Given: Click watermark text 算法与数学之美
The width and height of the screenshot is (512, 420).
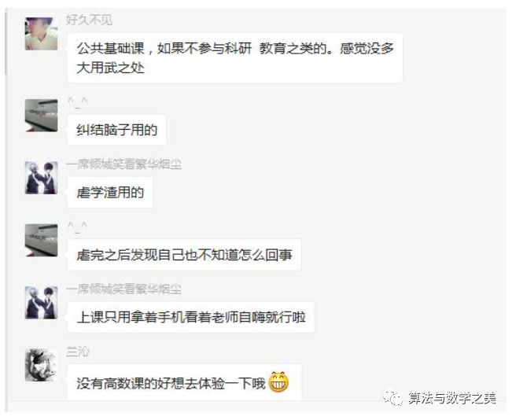Looking at the screenshot, I should 452,398.
